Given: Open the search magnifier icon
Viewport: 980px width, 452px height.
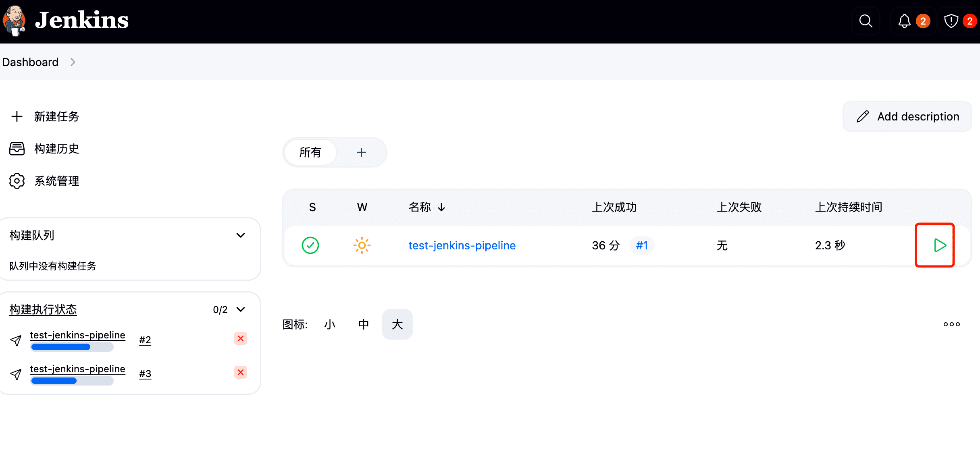Looking at the screenshot, I should click(866, 21).
